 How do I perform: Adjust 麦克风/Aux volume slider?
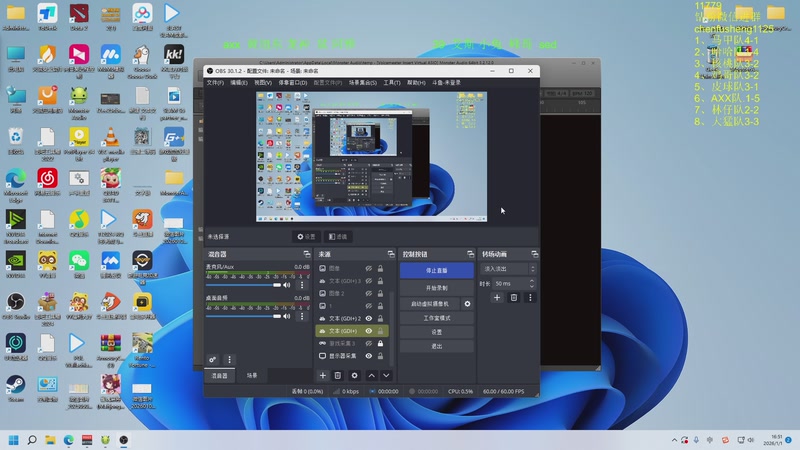tap(244, 285)
